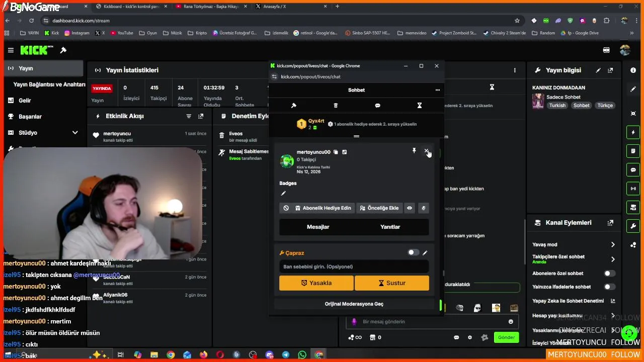644x362 pixels.
Task: Open the three-dot menu beside Sohbet header
Action: [x=437, y=90]
